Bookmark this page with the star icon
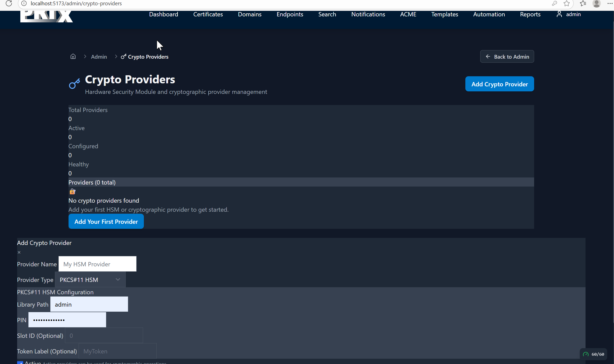614x364 pixels. click(567, 4)
